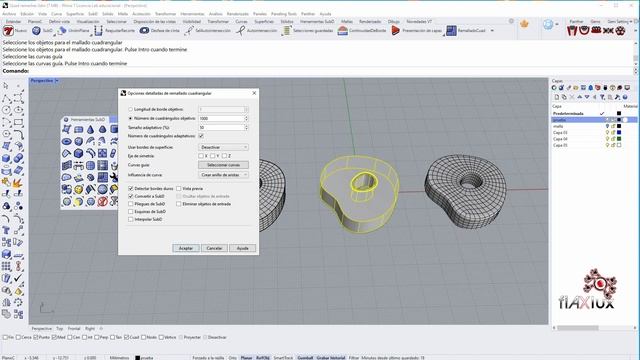Click the globe icon in top toolbar
640x360 pixels.
pyautogui.click(x=548, y=24)
